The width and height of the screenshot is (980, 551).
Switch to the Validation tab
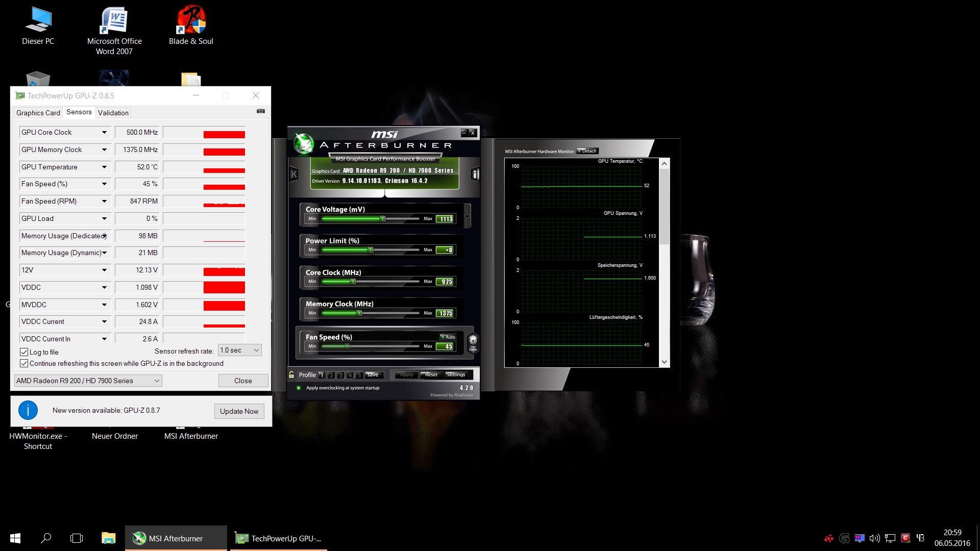point(113,113)
